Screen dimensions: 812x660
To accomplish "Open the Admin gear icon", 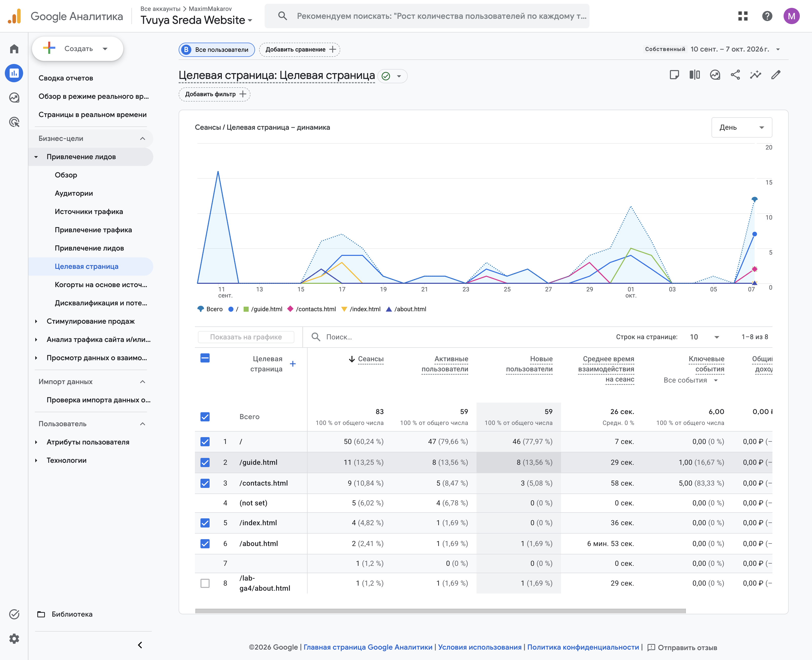I will point(14,639).
